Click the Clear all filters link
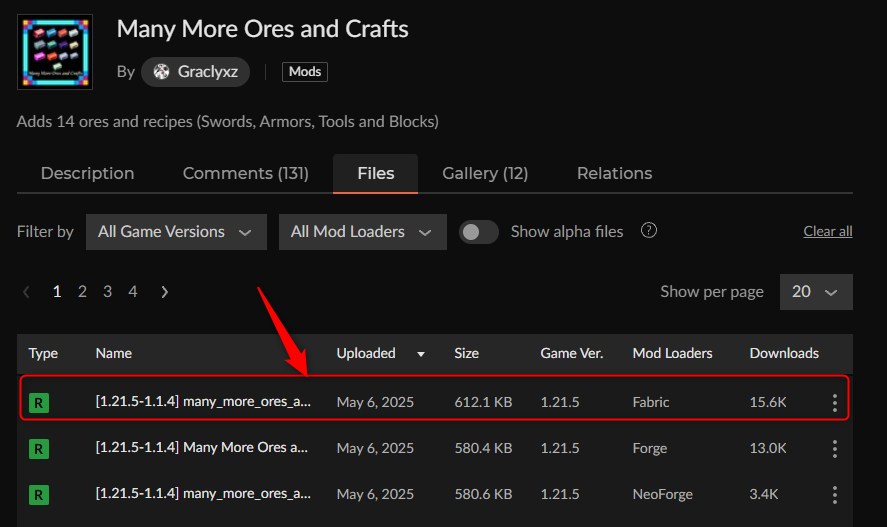The width and height of the screenshot is (887, 527). 828,231
